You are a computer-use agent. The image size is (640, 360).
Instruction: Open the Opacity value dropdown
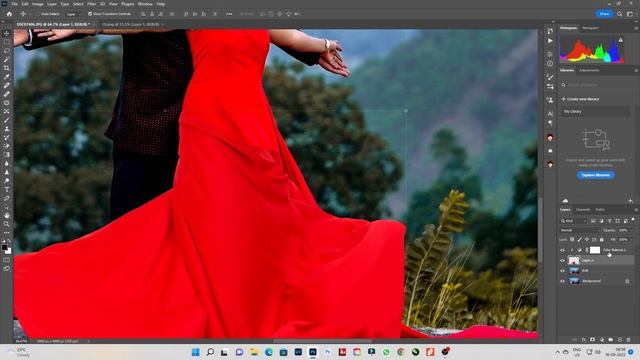pos(632,230)
